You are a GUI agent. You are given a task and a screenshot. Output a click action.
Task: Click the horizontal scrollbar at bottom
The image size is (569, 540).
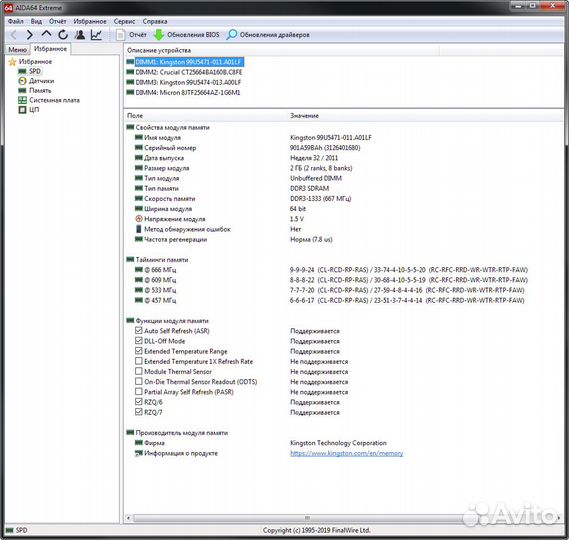coord(307,518)
